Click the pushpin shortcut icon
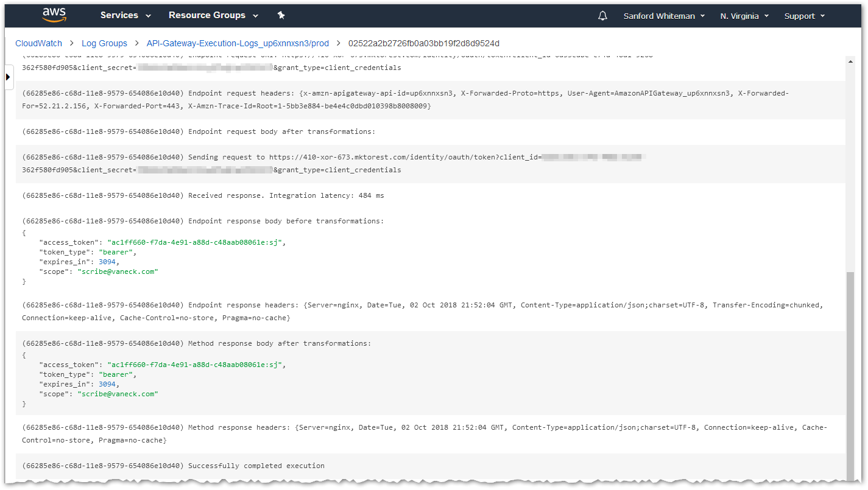The height and width of the screenshot is (490, 868). pyautogui.click(x=281, y=15)
